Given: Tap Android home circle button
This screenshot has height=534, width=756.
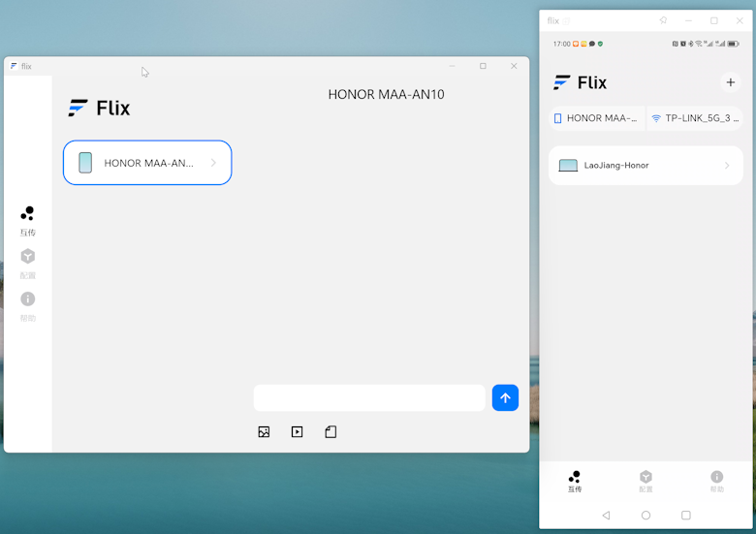Looking at the screenshot, I should coord(646,516).
